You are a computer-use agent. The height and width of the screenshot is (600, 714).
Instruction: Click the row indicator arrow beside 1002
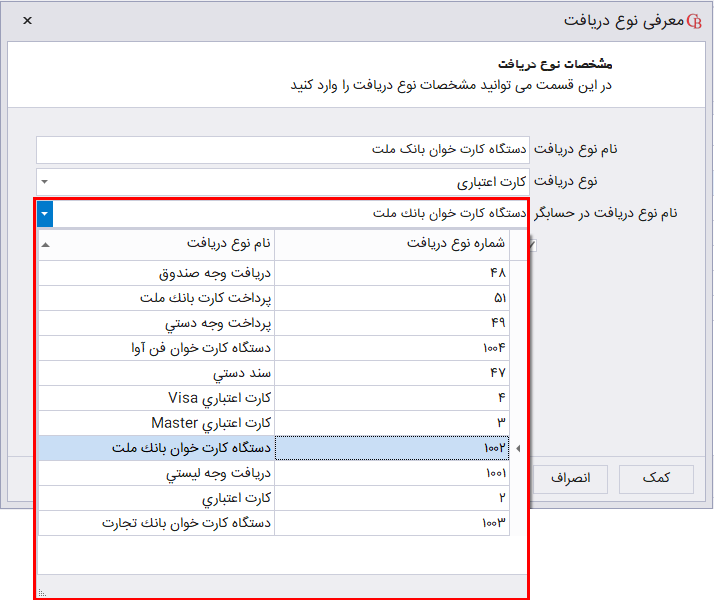pyautogui.click(x=517, y=448)
